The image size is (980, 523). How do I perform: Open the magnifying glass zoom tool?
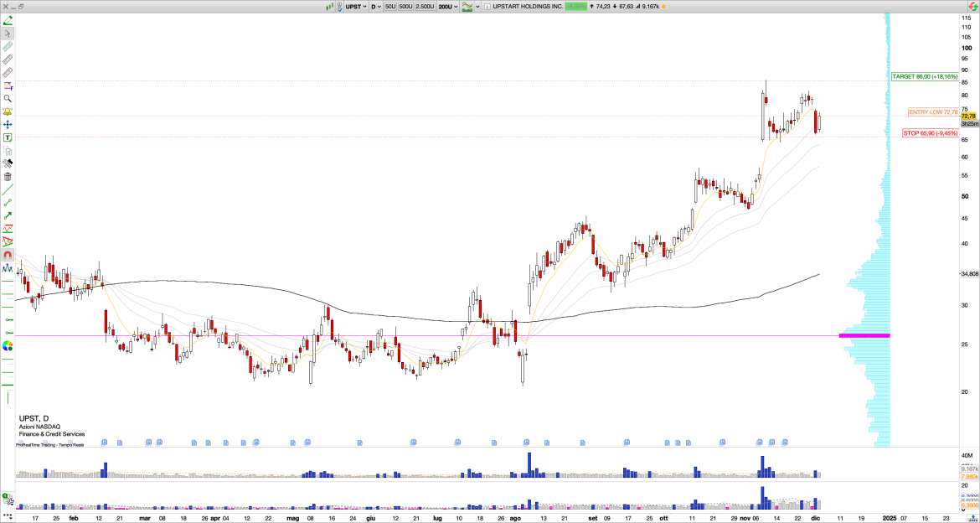click(x=8, y=98)
